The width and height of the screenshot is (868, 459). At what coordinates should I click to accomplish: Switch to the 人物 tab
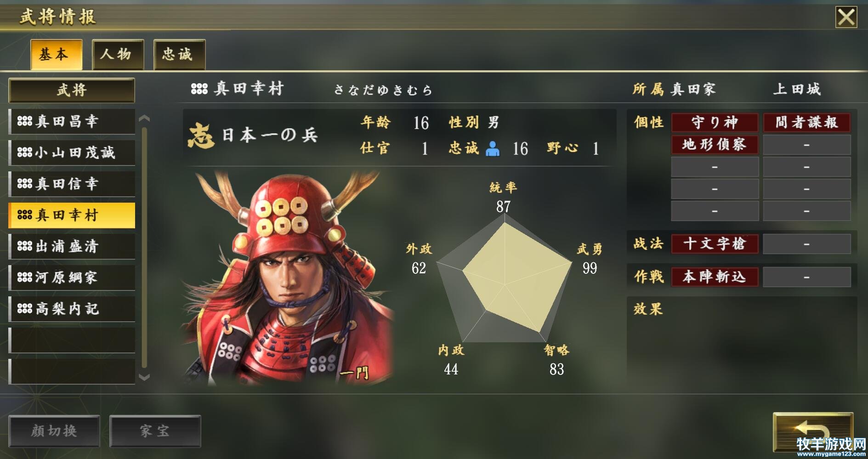coord(118,54)
